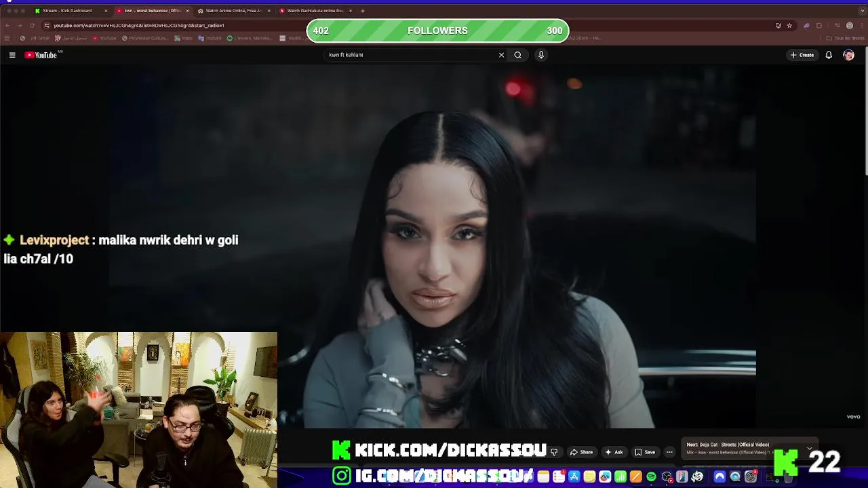Start voice search with the microphone
Viewport: 868px width, 488px height.
point(541,55)
